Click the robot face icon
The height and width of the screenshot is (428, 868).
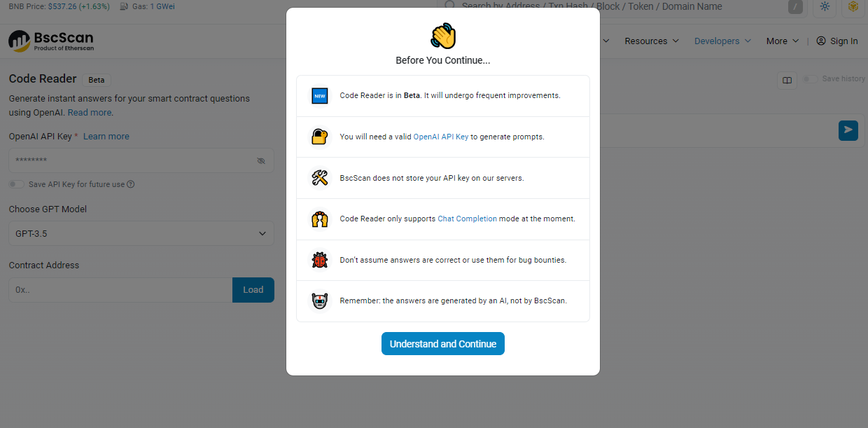pyautogui.click(x=320, y=301)
